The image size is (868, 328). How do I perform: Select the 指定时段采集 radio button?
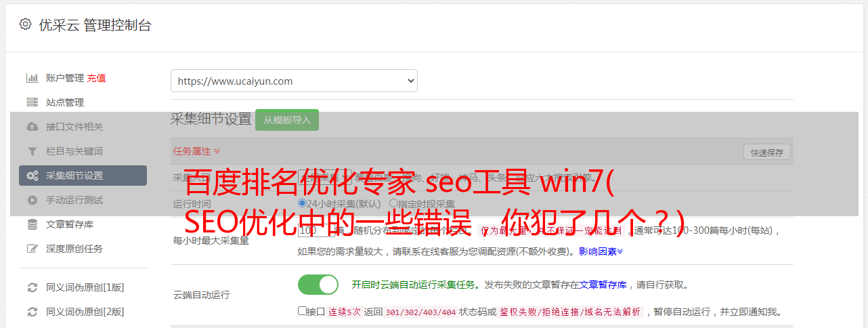[x=393, y=203]
